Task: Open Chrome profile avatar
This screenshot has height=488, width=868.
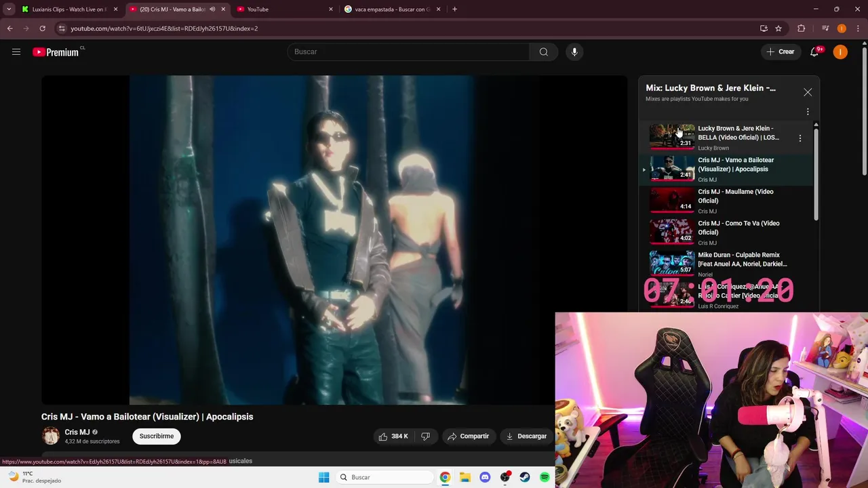Action: [842, 28]
